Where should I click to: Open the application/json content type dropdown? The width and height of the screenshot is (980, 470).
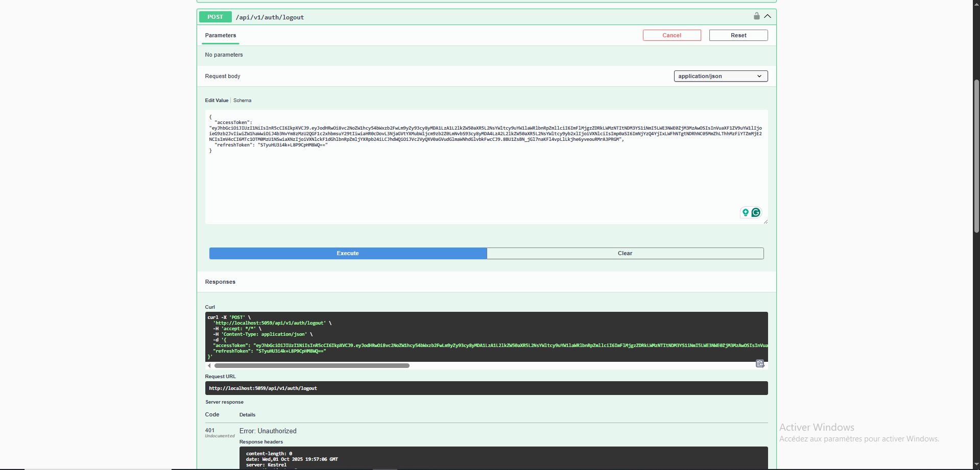[x=721, y=76]
